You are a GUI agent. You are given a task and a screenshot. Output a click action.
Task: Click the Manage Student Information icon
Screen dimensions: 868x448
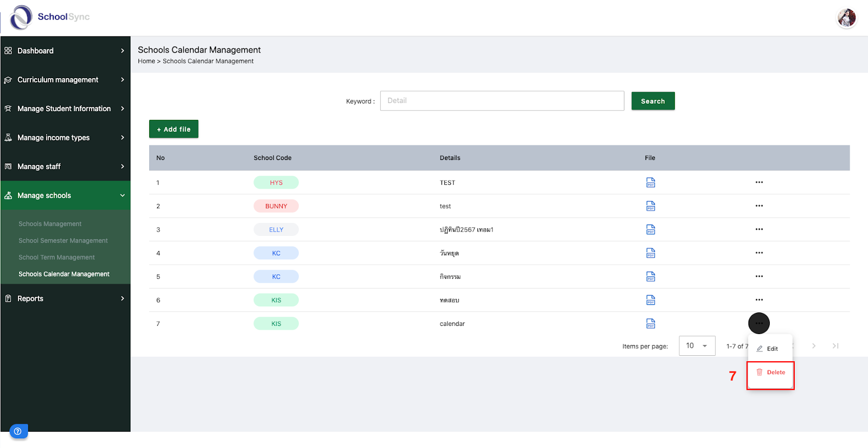pyautogui.click(x=8, y=108)
